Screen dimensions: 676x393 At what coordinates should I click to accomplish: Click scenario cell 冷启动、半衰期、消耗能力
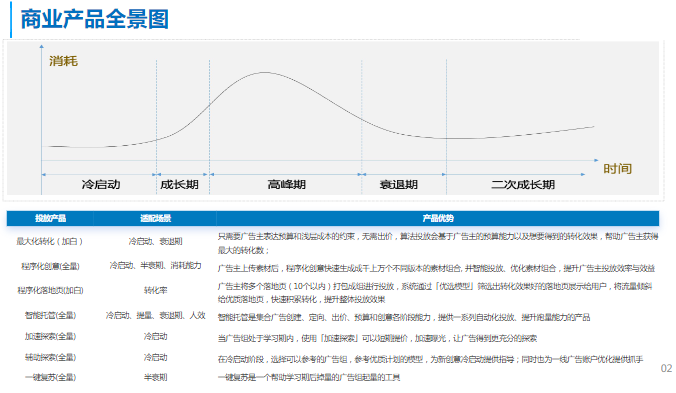coord(155,265)
